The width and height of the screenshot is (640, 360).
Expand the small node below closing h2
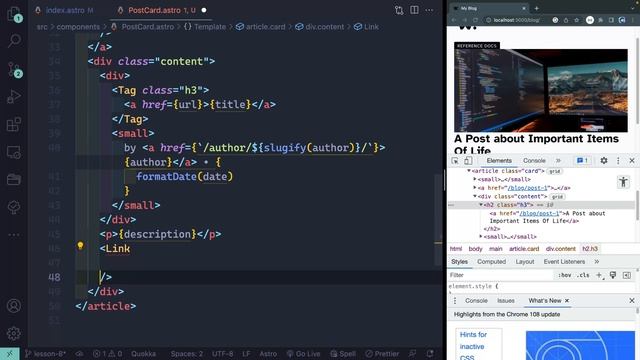(481, 236)
